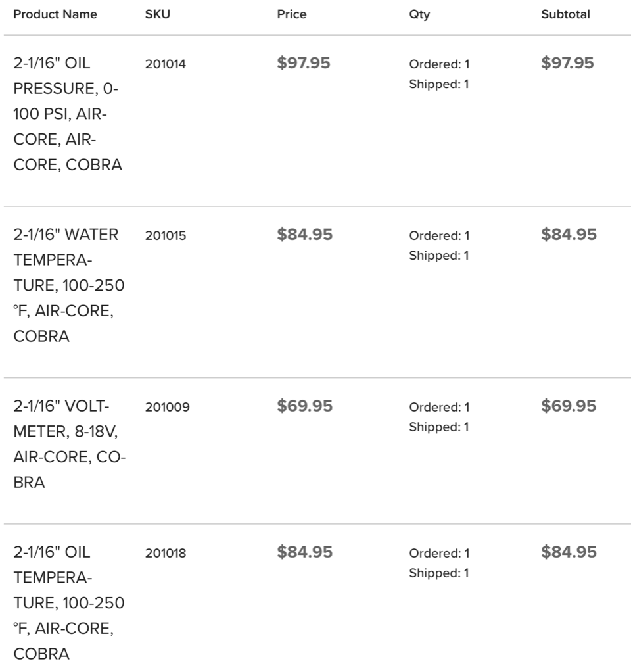
Task: Open the Voltmeter 8-18V product name
Action: click(x=70, y=444)
